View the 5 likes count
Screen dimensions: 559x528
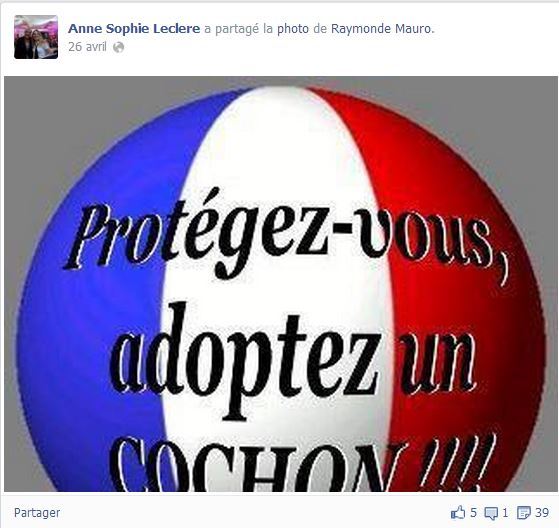click(x=473, y=513)
